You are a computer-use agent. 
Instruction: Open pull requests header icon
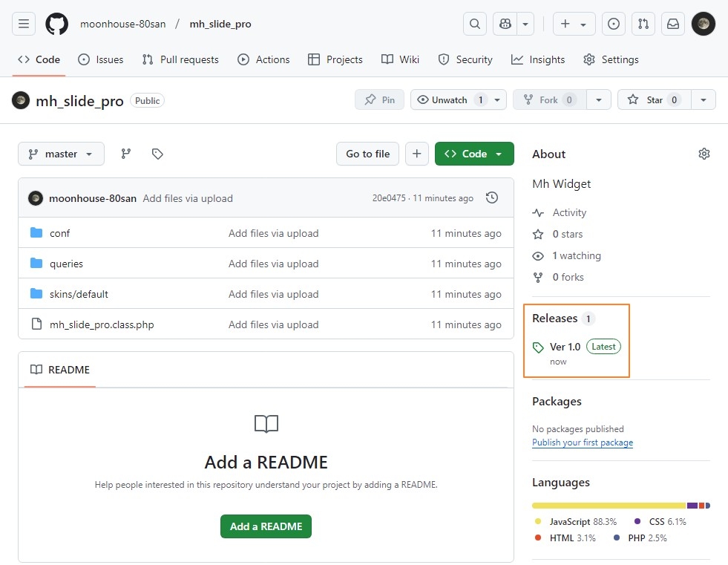643,24
